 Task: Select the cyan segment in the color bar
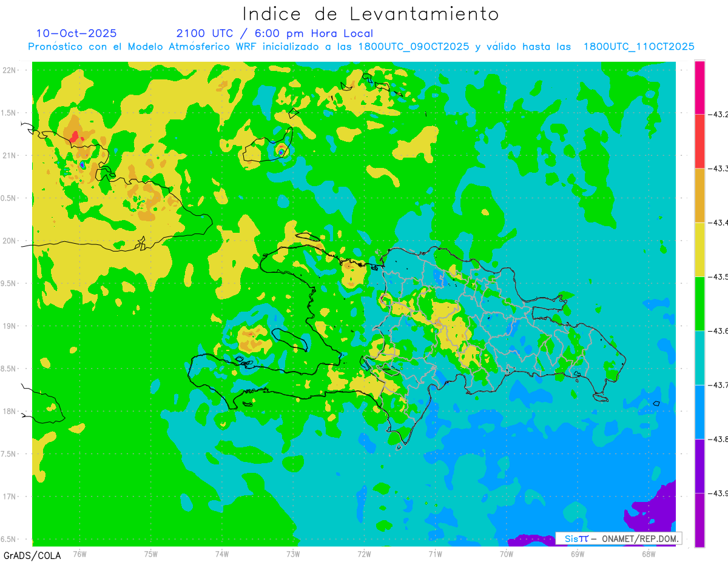tap(699, 357)
